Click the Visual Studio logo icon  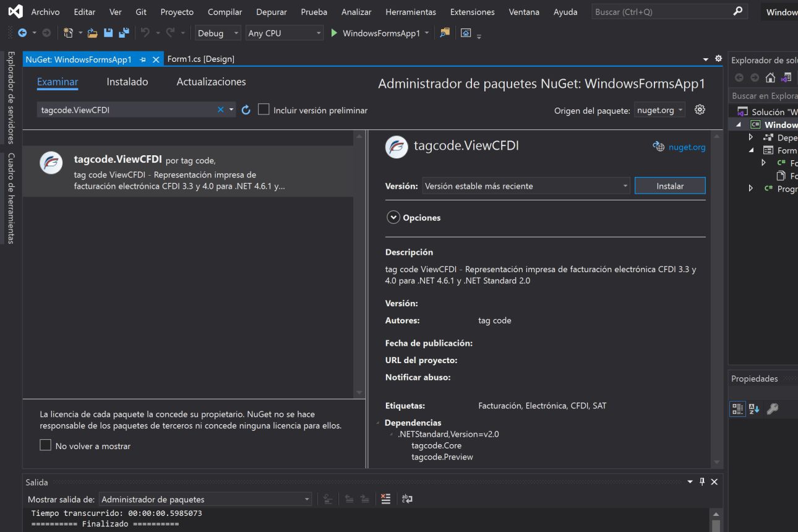coord(15,11)
